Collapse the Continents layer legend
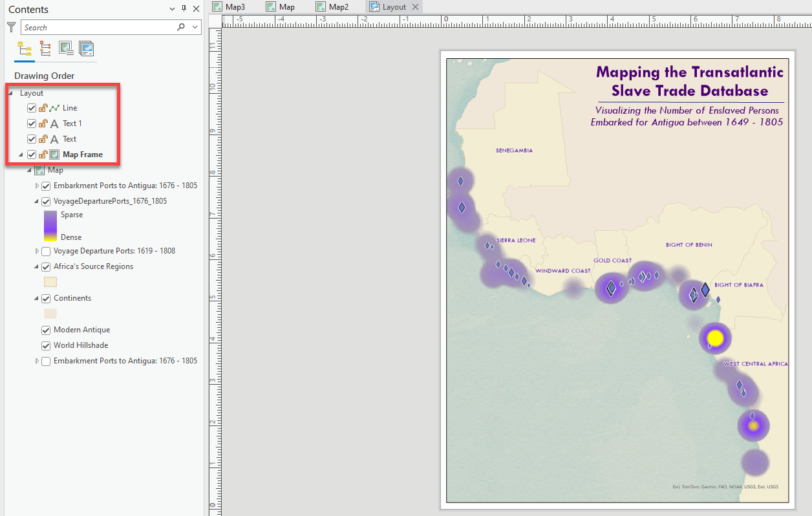This screenshot has width=812, height=516. click(37, 299)
